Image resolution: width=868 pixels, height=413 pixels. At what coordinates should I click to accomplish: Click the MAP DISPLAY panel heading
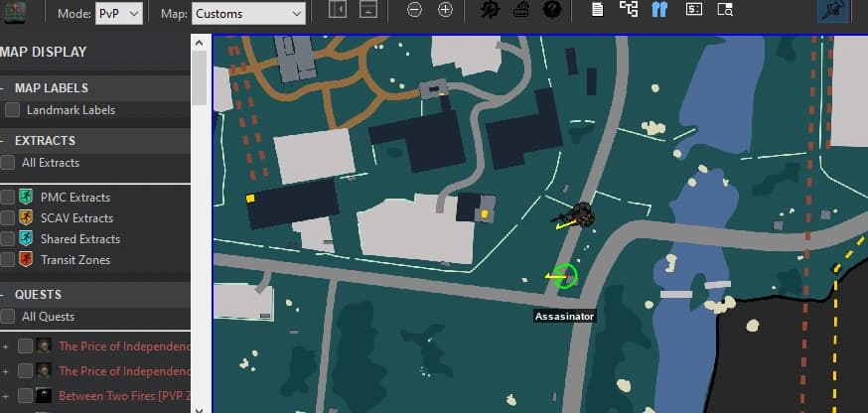tap(44, 52)
